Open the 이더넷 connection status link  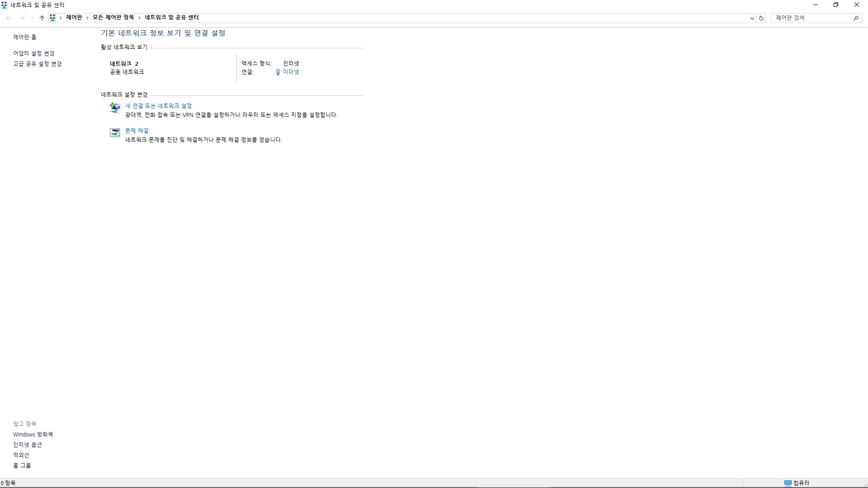point(291,72)
